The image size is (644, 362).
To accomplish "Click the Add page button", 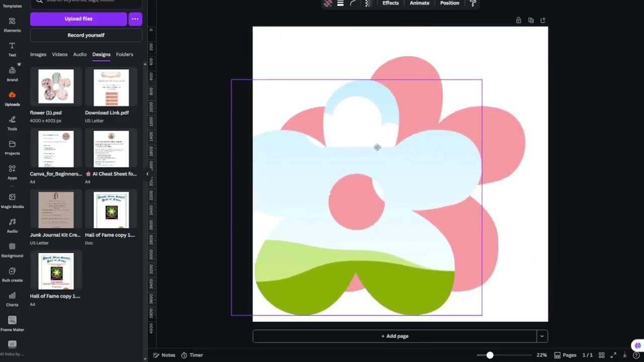I will [394, 336].
